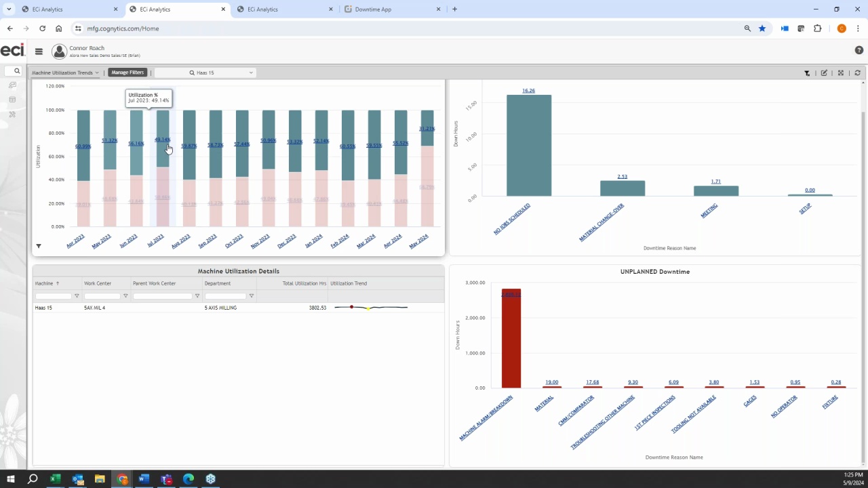Click the Parent Work Center filter input
This screenshot has height=488, width=868.
click(163, 296)
